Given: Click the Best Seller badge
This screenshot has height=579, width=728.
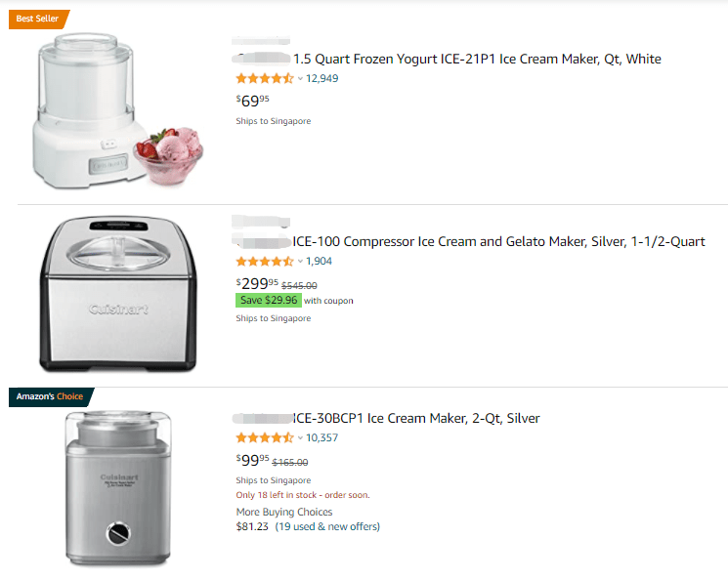Looking at the screenshot, I should [x=38, y=19].
